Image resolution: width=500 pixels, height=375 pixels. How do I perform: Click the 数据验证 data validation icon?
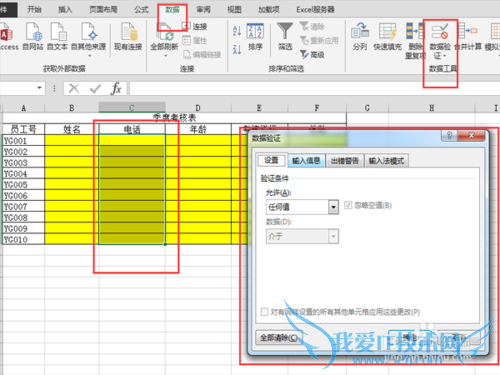[440, 40]
